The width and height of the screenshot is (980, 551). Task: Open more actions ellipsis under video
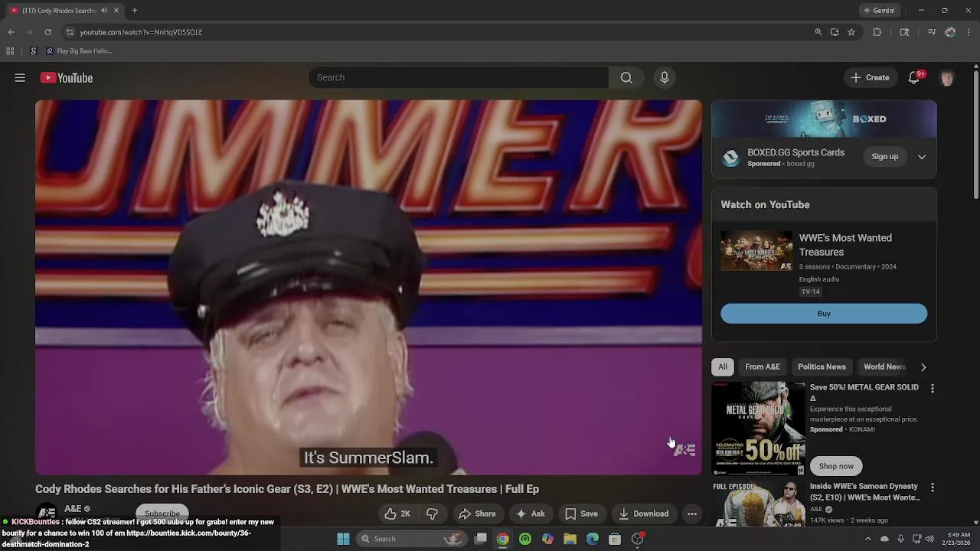pyautogui.click(x=692, y=514)
